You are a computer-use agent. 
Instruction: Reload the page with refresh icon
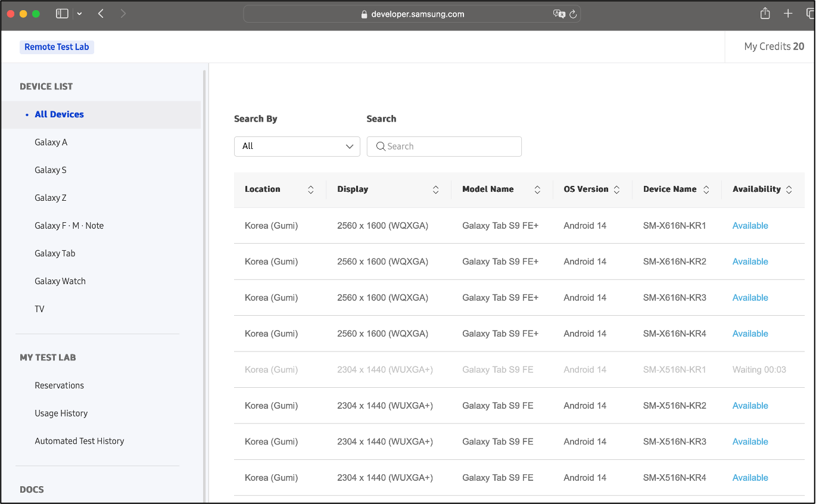point(573,14)
